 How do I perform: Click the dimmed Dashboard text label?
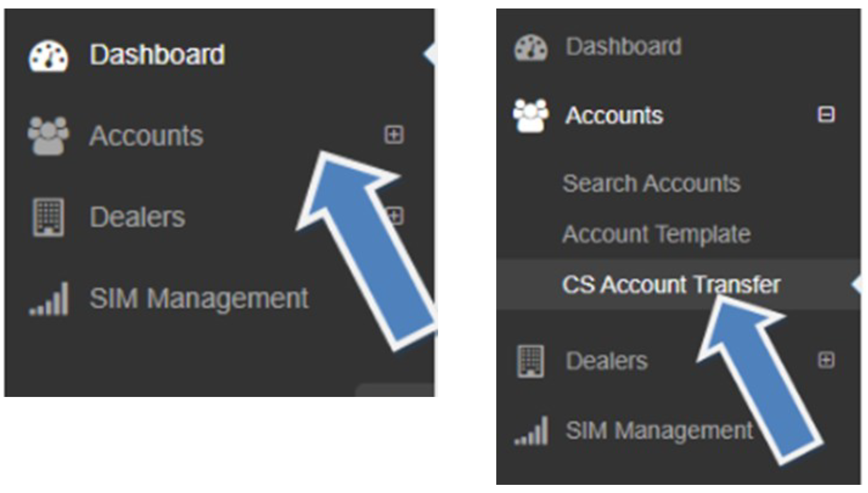(624, 46)
